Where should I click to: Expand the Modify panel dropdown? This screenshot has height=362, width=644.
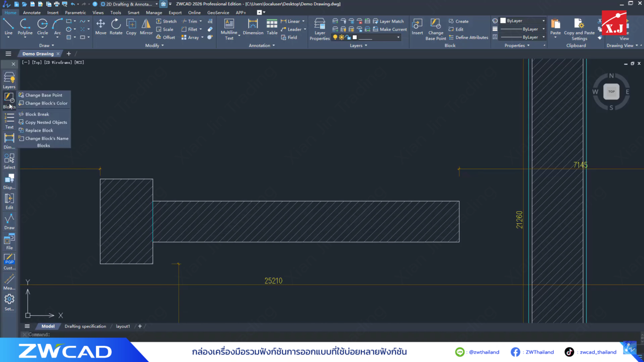[154, 45]
